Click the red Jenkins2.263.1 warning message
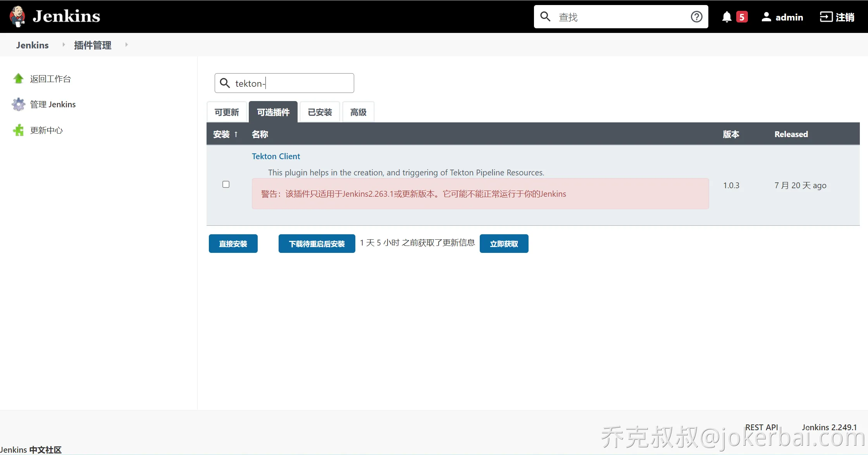868x455 pixels. 480,194
